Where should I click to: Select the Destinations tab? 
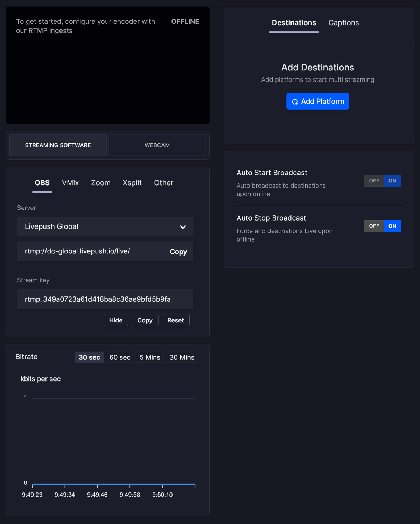[x=294, y=23]
